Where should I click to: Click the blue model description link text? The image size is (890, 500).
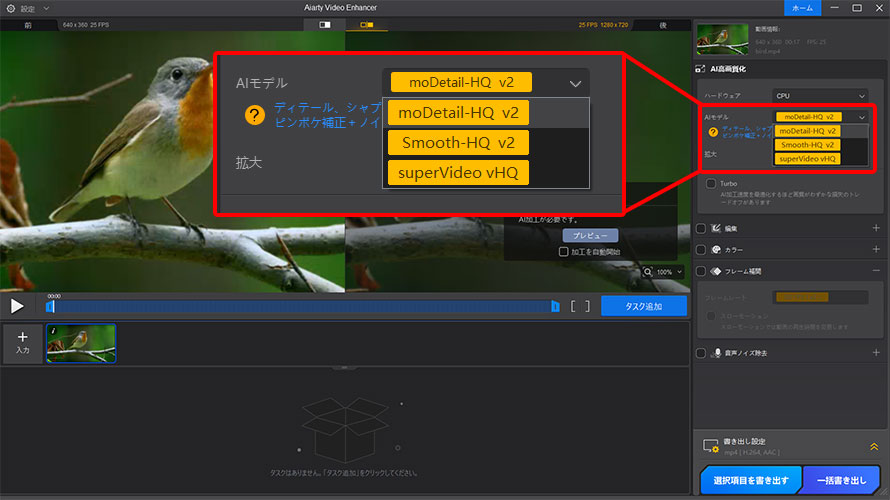(x=746, y=132)
